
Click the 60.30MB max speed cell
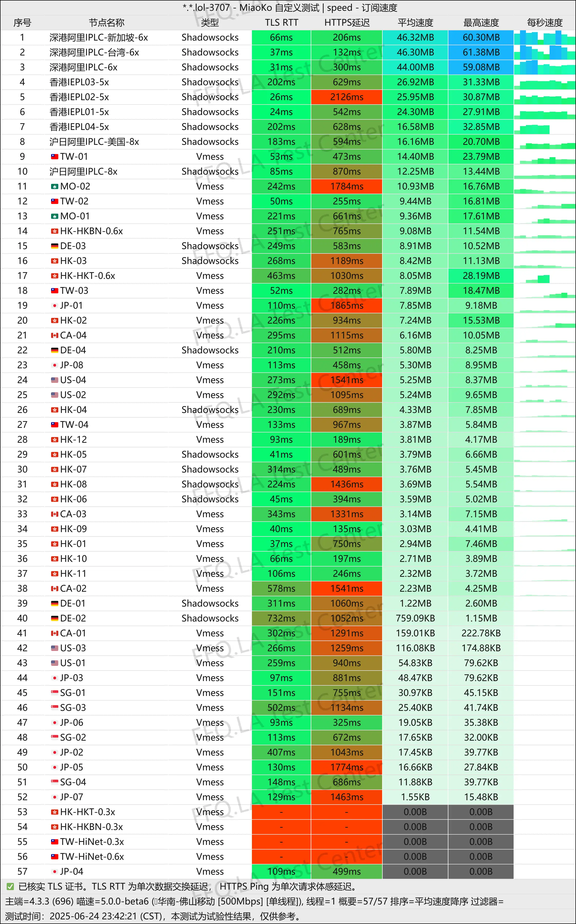pos(481,38)
